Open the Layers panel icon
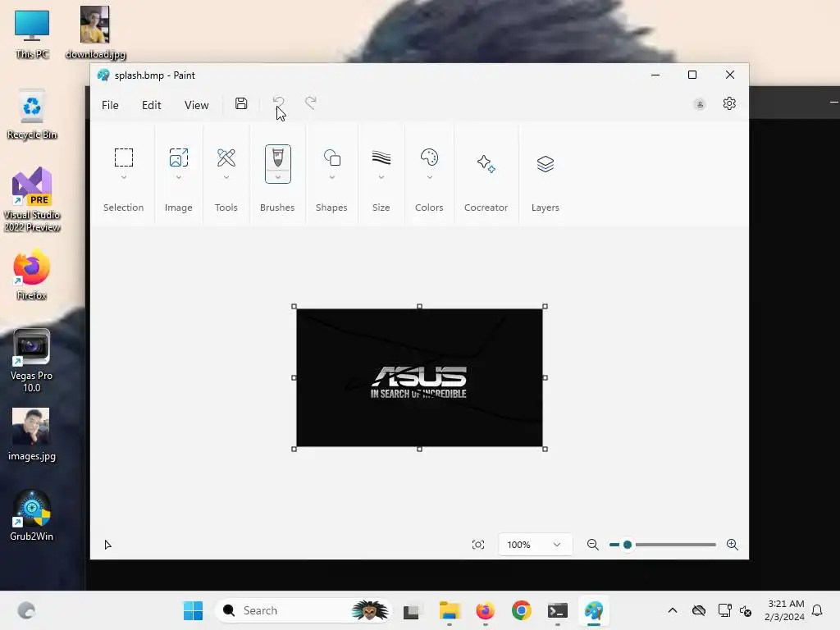This screenshot has width=840, height=630. 546,163
